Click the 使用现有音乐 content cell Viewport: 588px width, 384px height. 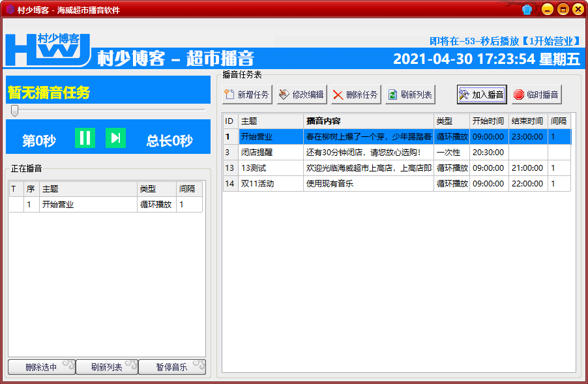pos(368,184)
